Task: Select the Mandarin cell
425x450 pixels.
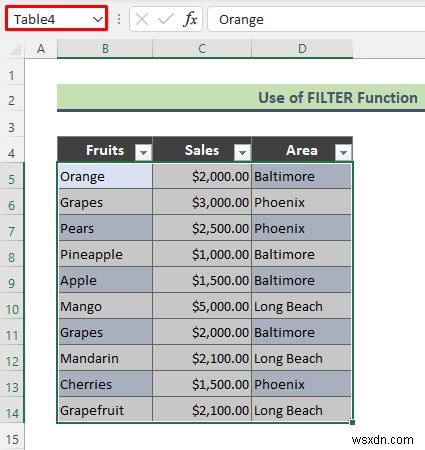Action: pyautogui.click(x=105, y=358)
